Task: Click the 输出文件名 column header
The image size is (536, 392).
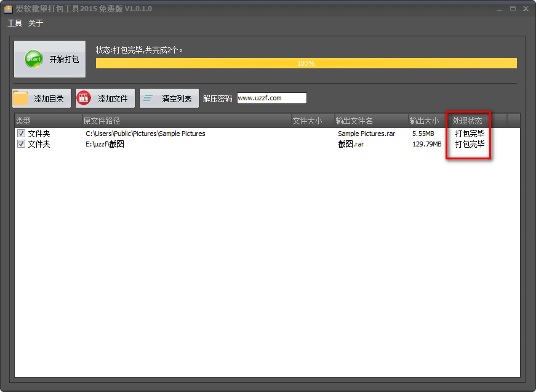Action: tap(371, 121)
